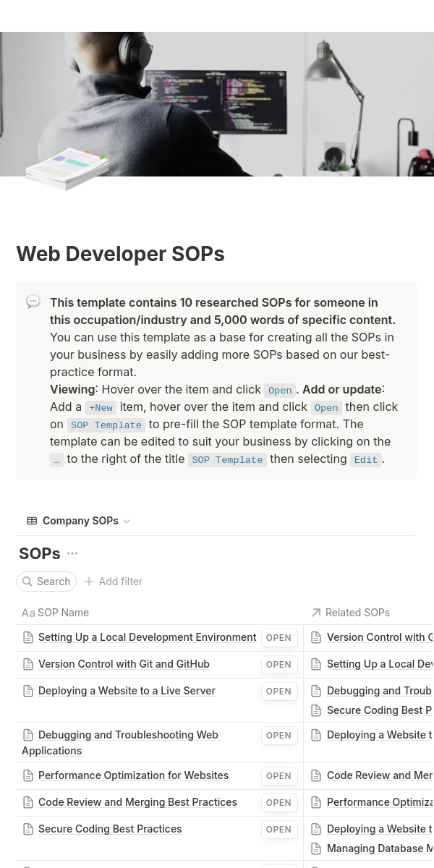Screen dimensions: 434x868
Task: Click page icon beside Version Control with Git
Action: pos(28,664)
